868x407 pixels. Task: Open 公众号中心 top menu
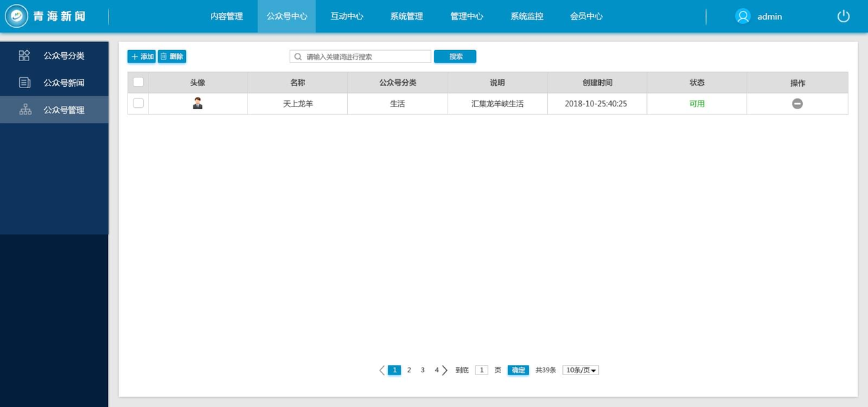pyautogui.click(x=287, y=16)
